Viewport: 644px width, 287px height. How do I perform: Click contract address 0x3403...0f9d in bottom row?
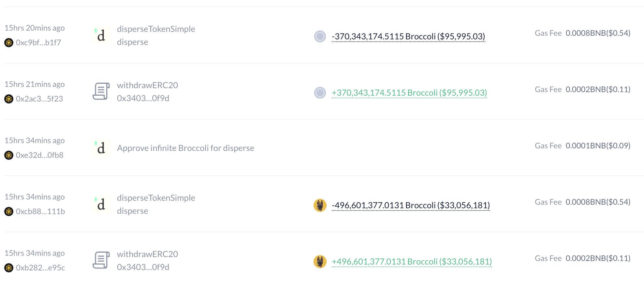143,267
